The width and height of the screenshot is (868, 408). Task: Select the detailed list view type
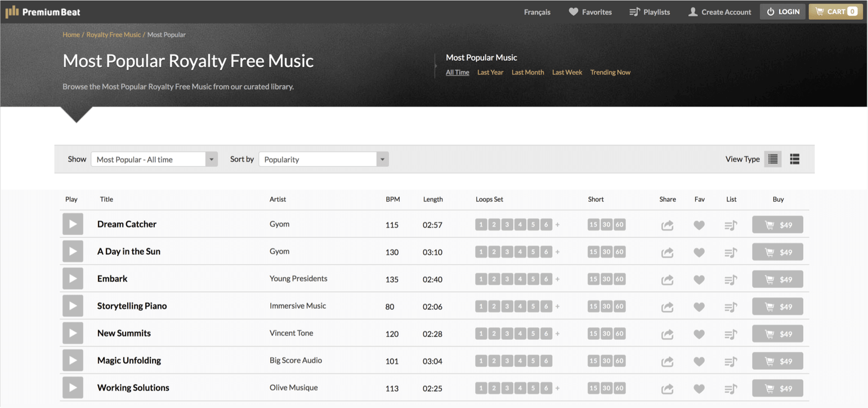click(795, 159)
